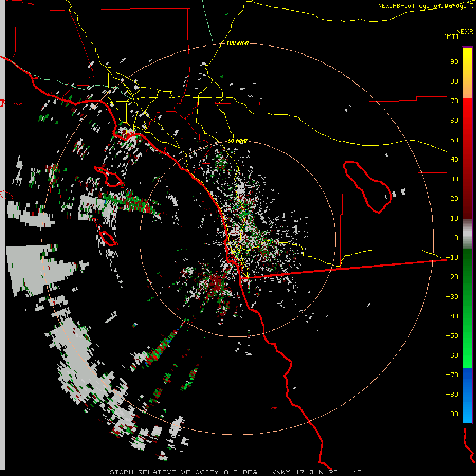This screenshot has width=476, height=476.
Task: Select the -20 value on the velocity scale
Action: coord(452,277)
